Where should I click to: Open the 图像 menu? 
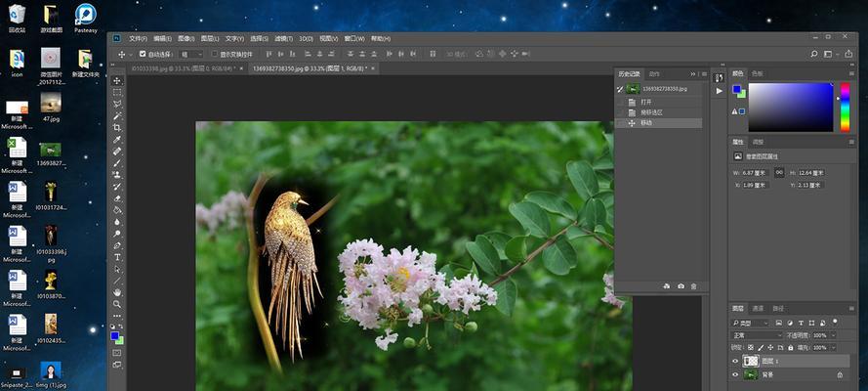point(186,39)
